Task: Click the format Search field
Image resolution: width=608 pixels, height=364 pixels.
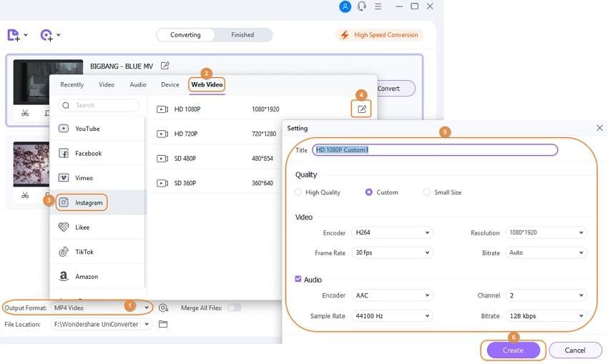Action: tap(99, 105)
